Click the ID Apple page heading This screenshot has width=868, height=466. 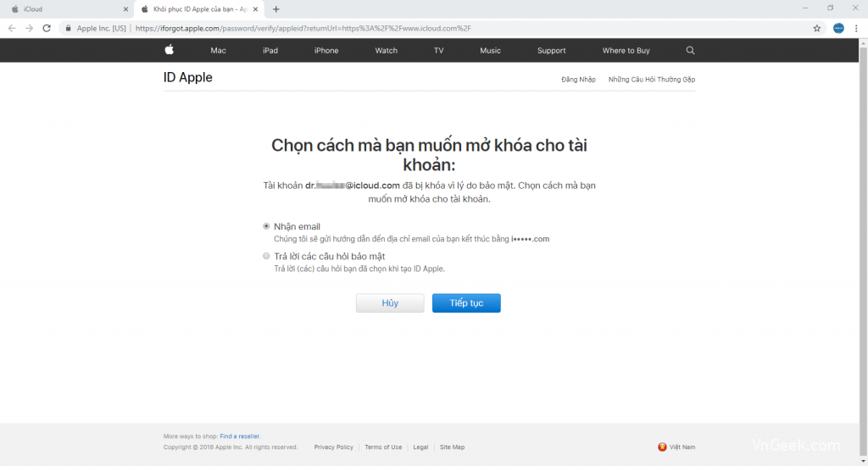(187, 77)
